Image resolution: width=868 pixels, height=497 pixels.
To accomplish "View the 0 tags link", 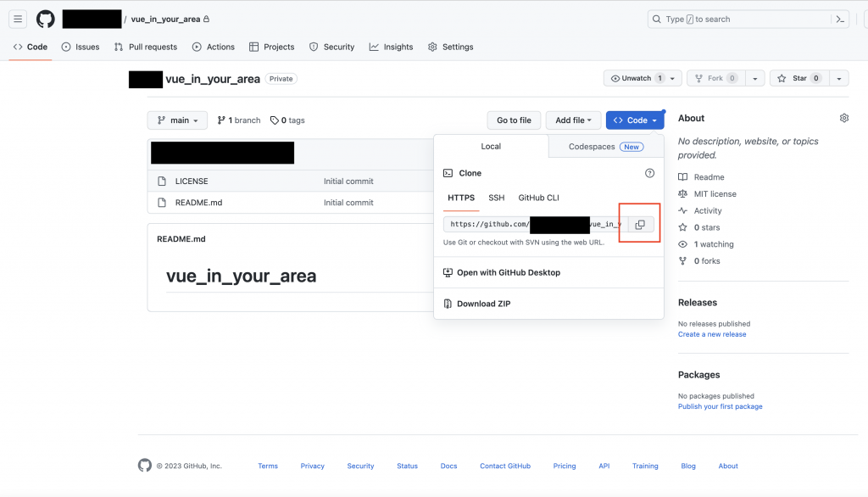I will pyautogui.click(x=287, y=120).
